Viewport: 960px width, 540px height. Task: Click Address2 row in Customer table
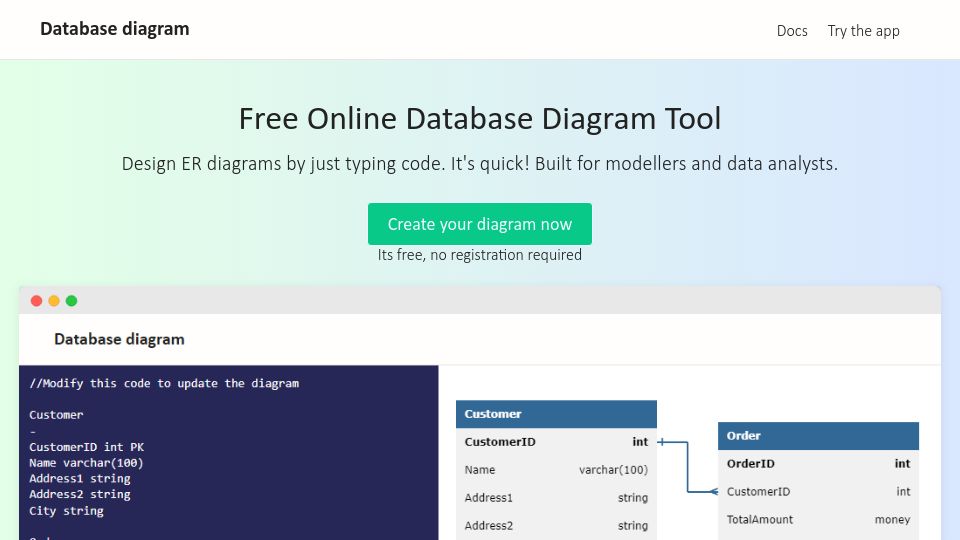point(556,525)
